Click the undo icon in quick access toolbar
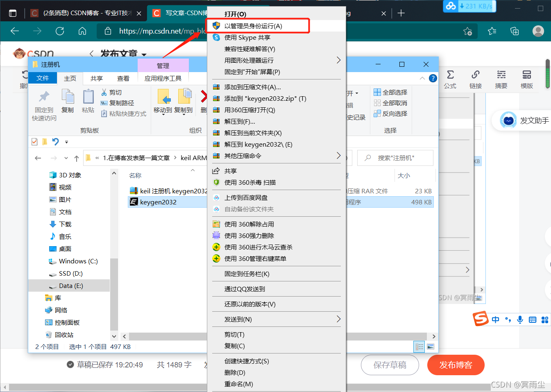Screen dimensions: 551x392 tap(56, 142)
